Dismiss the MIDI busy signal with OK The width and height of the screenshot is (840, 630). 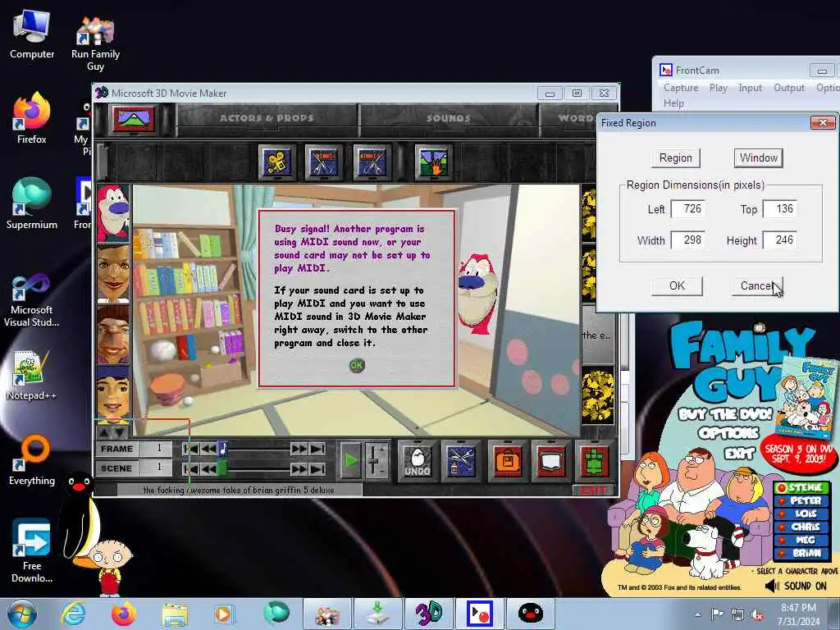point(357,365)
